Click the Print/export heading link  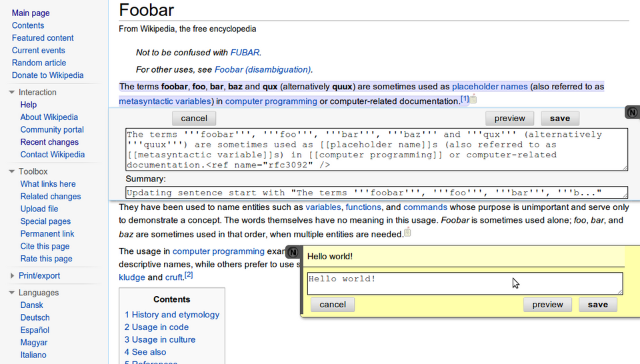39,276
